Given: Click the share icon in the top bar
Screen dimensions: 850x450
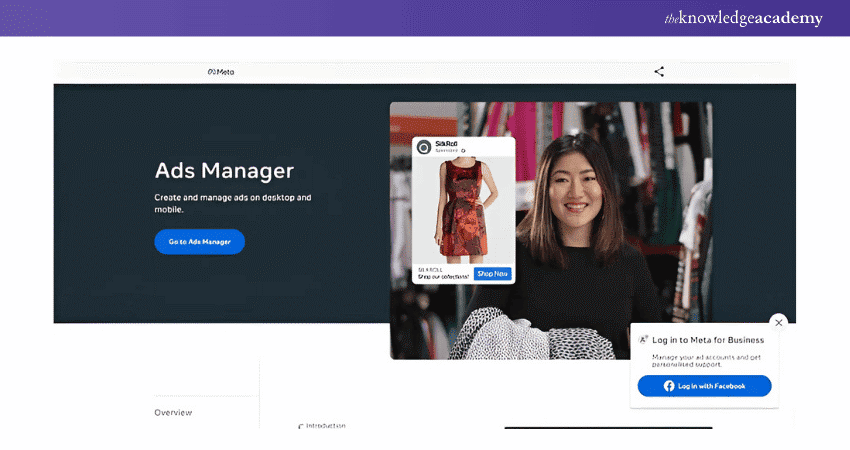Looking at the screenshot, I should point(659,72).
